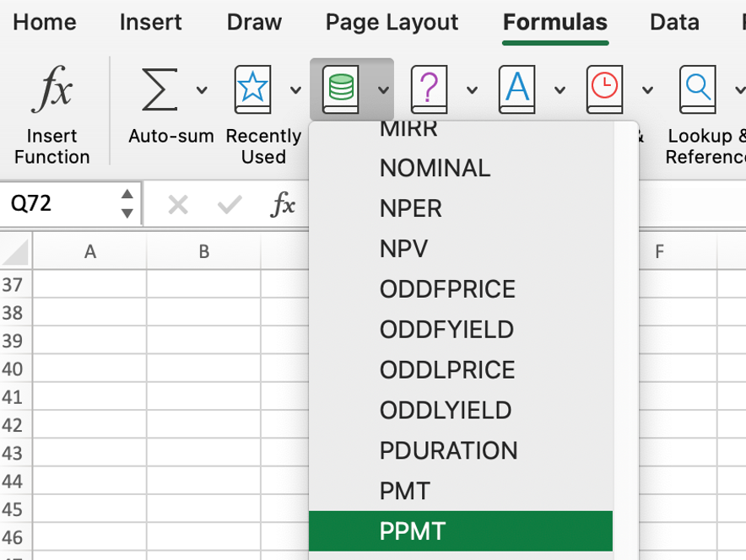This screenshot has height=560, width=746.
Task: Click the Name Box stepper arrows
Action: tap(127, 203)
